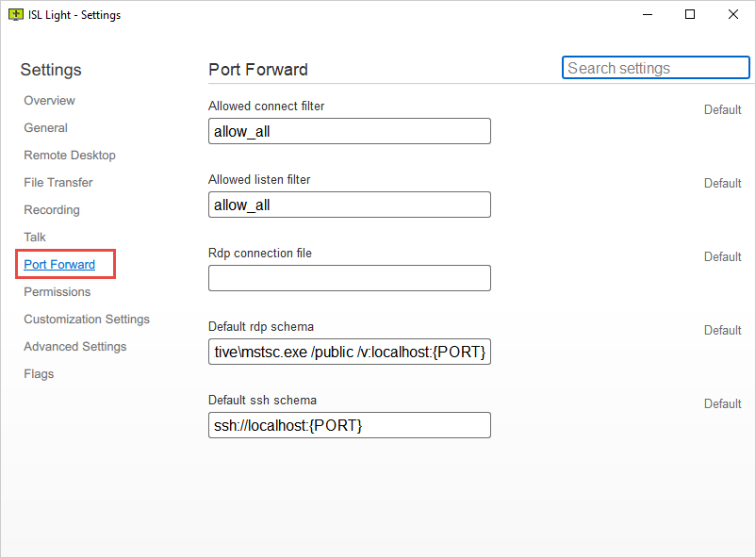The image size is (756, 558).
Task: Select Customization Settings in the sidebar
Action: point(87,319)
